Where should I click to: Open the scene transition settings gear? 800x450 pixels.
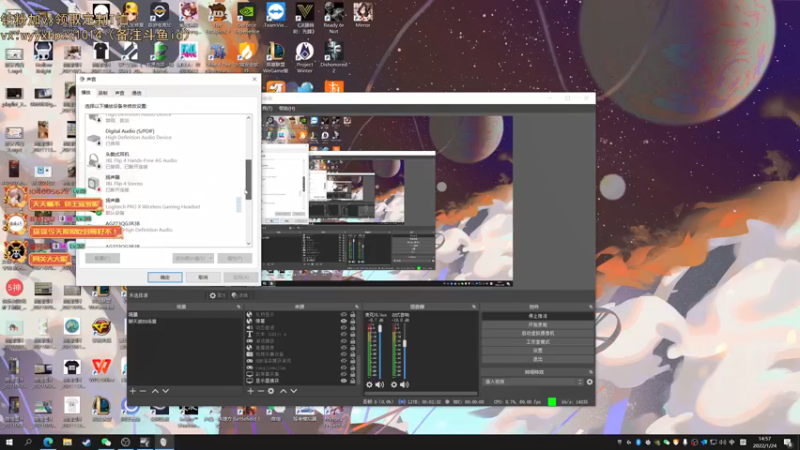tap(590, 382)
